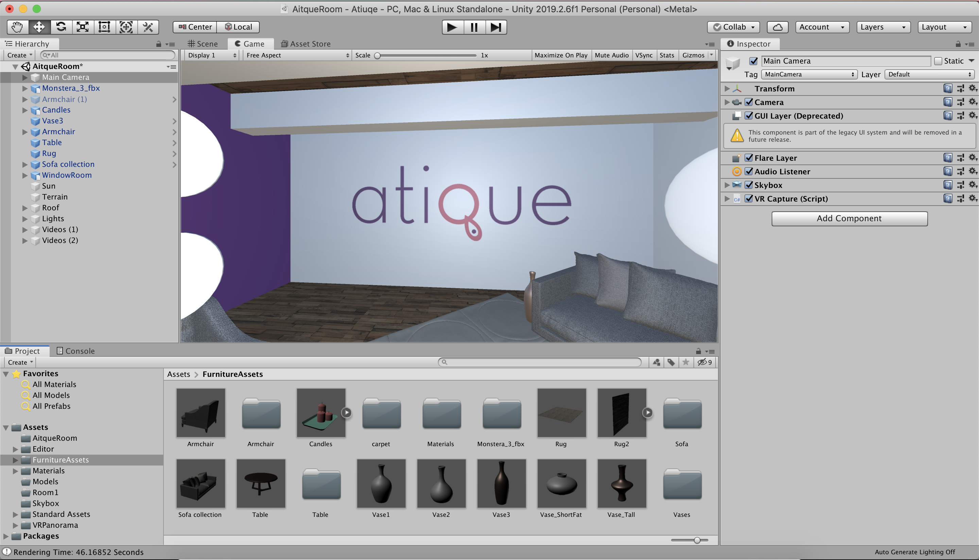Screen dimensions: 979x560
Task: Select the Rotate tool
Action: [x=61, y=27]
